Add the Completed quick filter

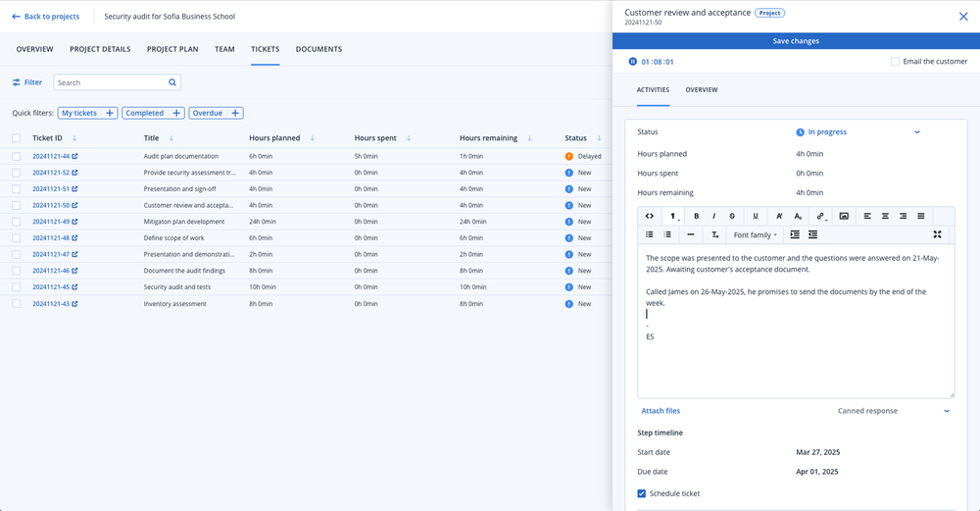(x=153, y=113)
